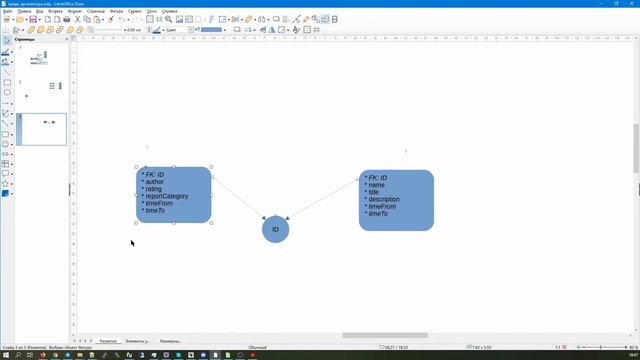Select the Insert line tool
Viewport: 640px width, 360px height.
pyautogui.click(x=7, y=73)
